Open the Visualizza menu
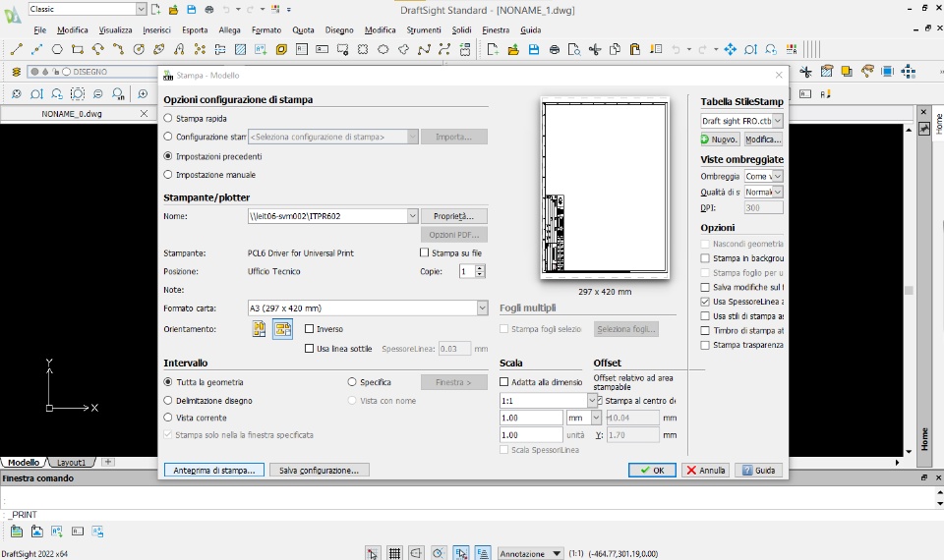The height and width of the screenshot is (560, 944). point(115,29)
